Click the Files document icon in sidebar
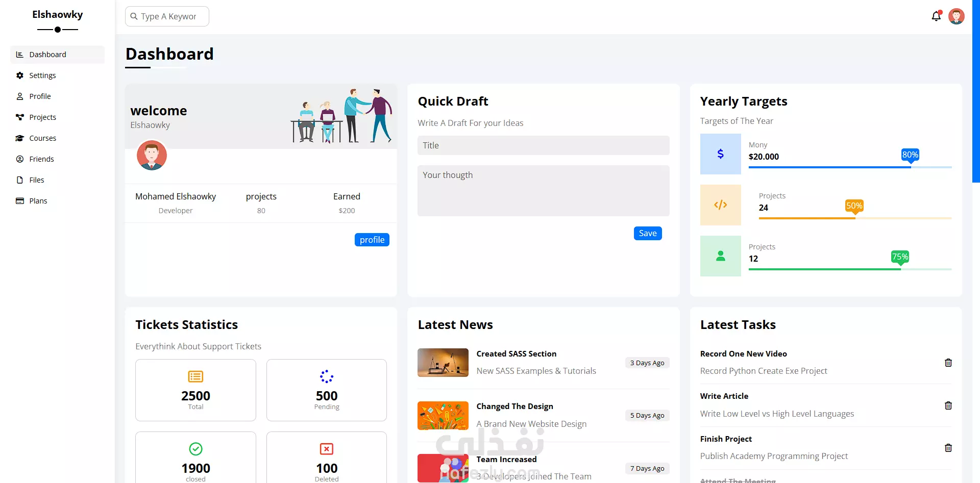This screenshot has height=483, width=980. point(20,180)
